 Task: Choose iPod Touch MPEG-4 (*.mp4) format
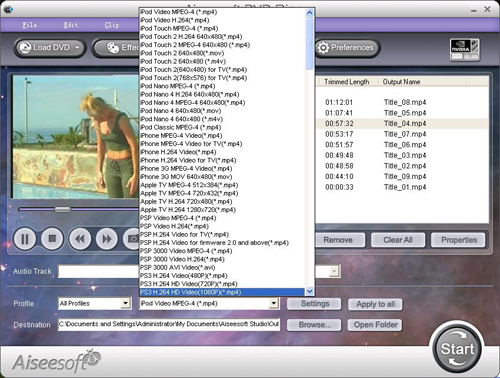(222, 28)
